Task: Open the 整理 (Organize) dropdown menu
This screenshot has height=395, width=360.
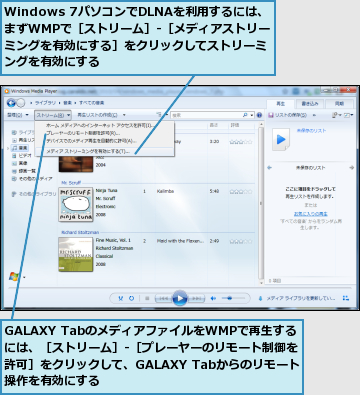Action: click(18, 115)
